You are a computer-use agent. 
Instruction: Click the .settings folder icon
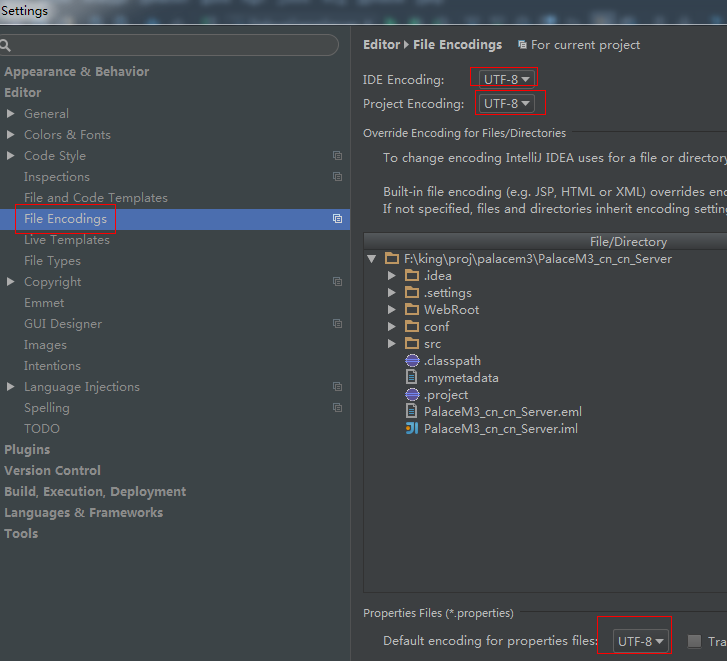pyautogui.click(x=412, y=292)
